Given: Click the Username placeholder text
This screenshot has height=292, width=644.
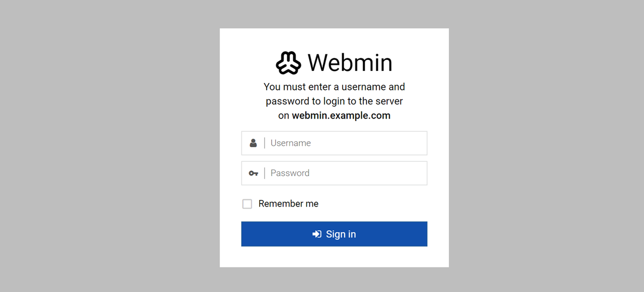Looking at the screenshot, I should click(x=291, y=143).
